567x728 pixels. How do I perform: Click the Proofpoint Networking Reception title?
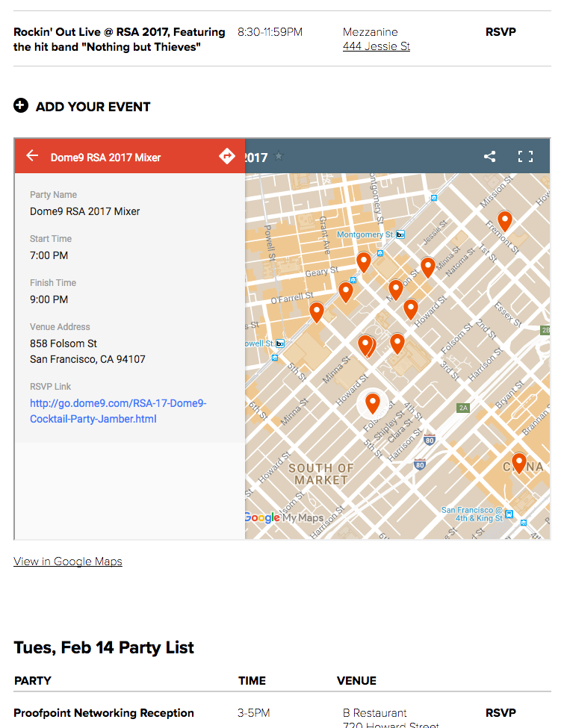pos(104,712)
